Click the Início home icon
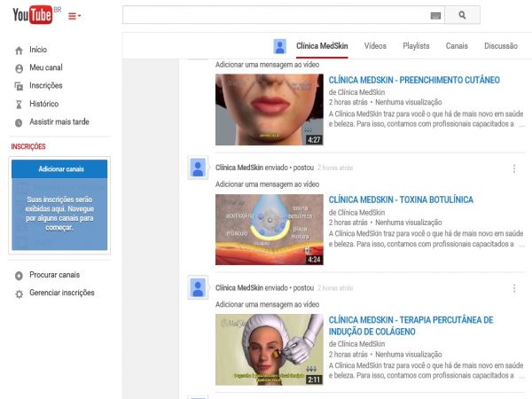 pyautogui.click(x=19, y=51)
